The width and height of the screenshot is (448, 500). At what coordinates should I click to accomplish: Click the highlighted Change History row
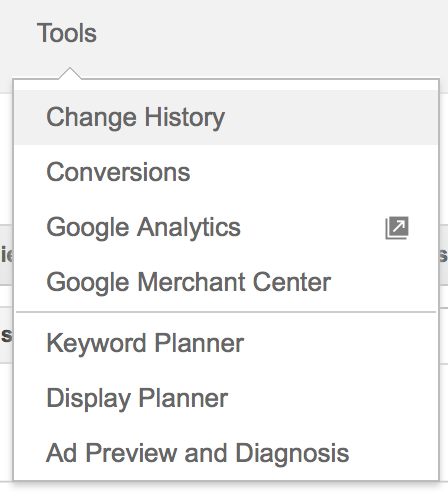(x=226, y=117)
